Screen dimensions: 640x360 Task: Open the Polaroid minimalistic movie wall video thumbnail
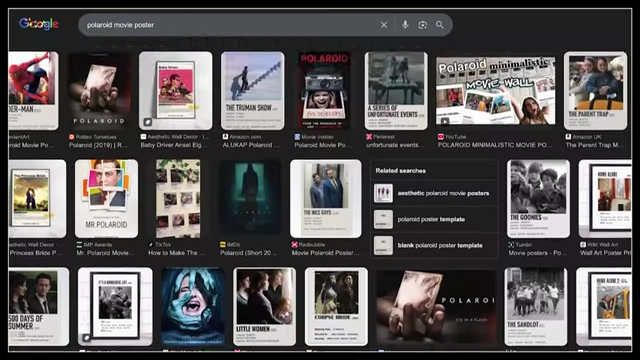click(496, 91)
